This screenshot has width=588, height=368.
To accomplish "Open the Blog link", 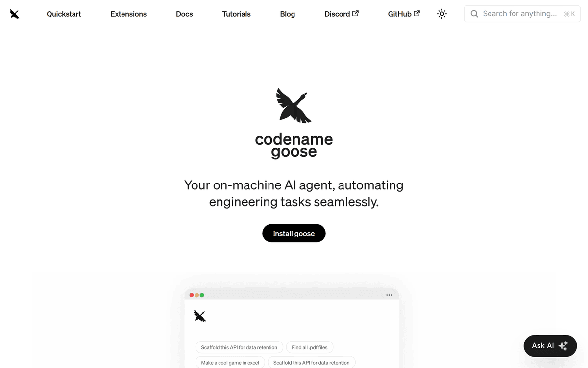I will (x=288, y=14).
